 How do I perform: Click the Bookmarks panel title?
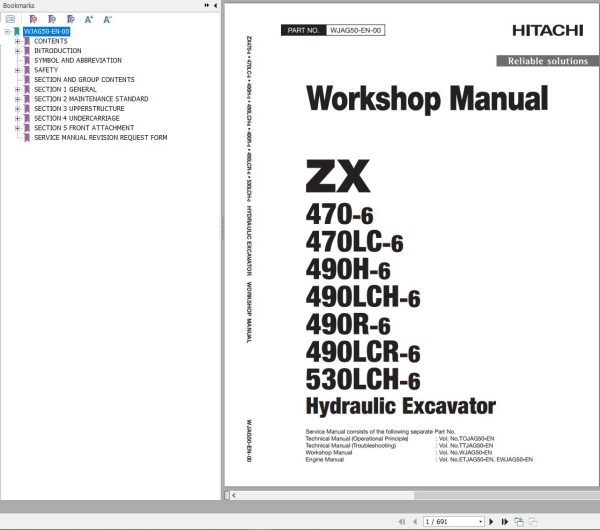[x=19, y=5]
